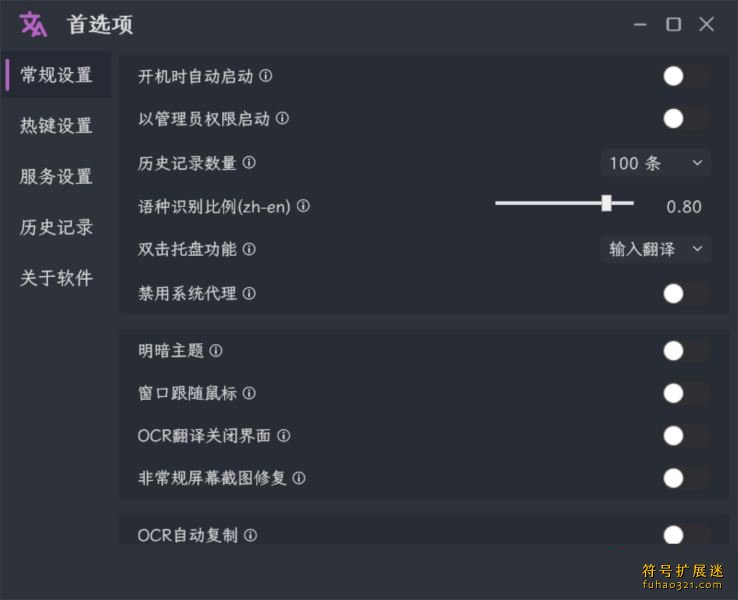The image size is (738, 600).
Task: Click info icon beside 禁用系统代理
Action: (249, 294)
